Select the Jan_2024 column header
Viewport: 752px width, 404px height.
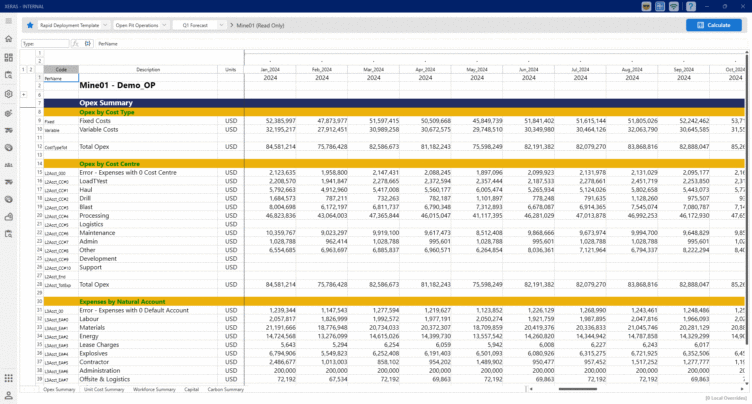(x=270, y=70)
